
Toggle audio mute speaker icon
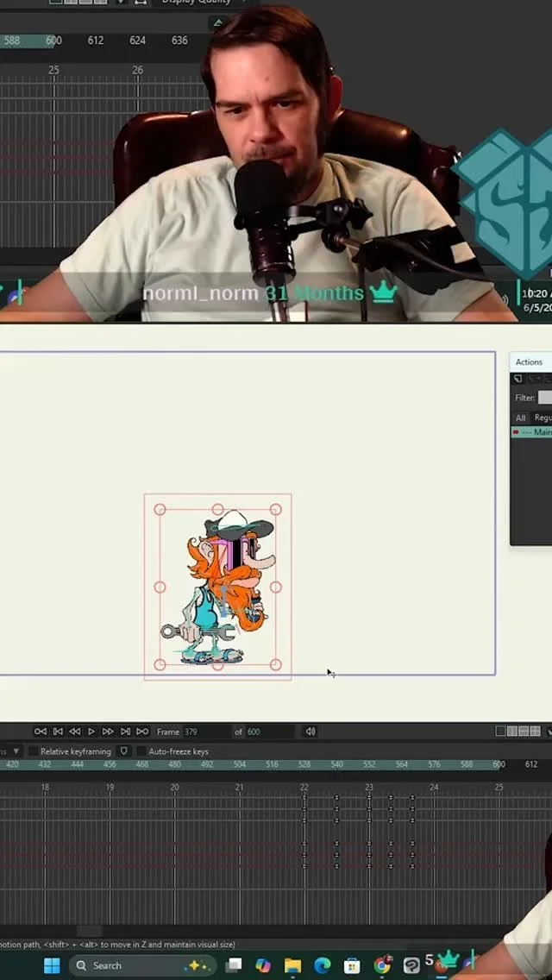[x=310, y=732]
